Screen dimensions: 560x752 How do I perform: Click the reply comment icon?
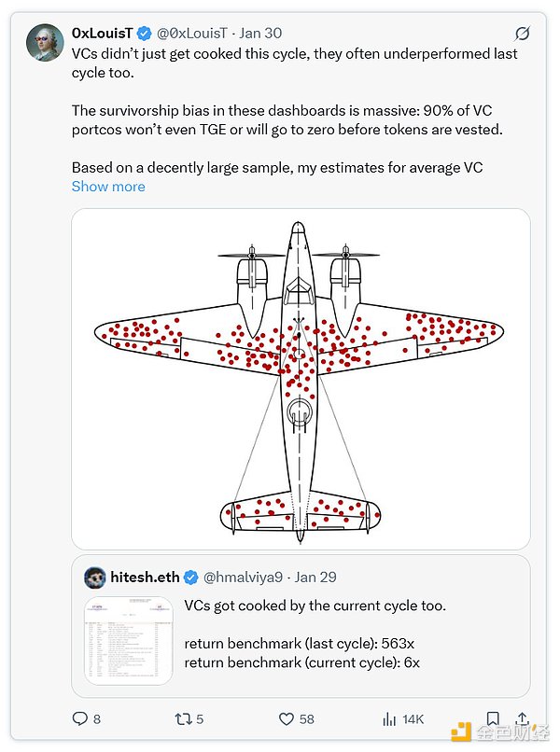(80, 718)
